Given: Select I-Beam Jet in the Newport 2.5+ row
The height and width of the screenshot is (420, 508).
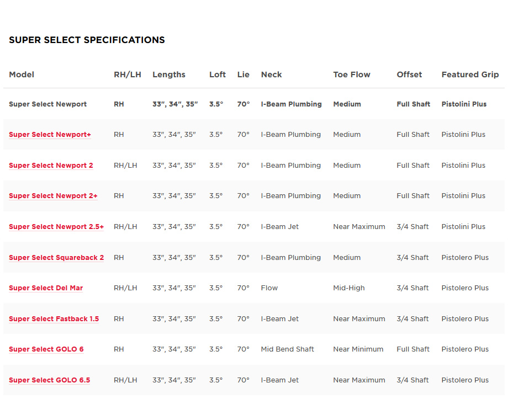Looking at the screenshot, I should [280, 226].
